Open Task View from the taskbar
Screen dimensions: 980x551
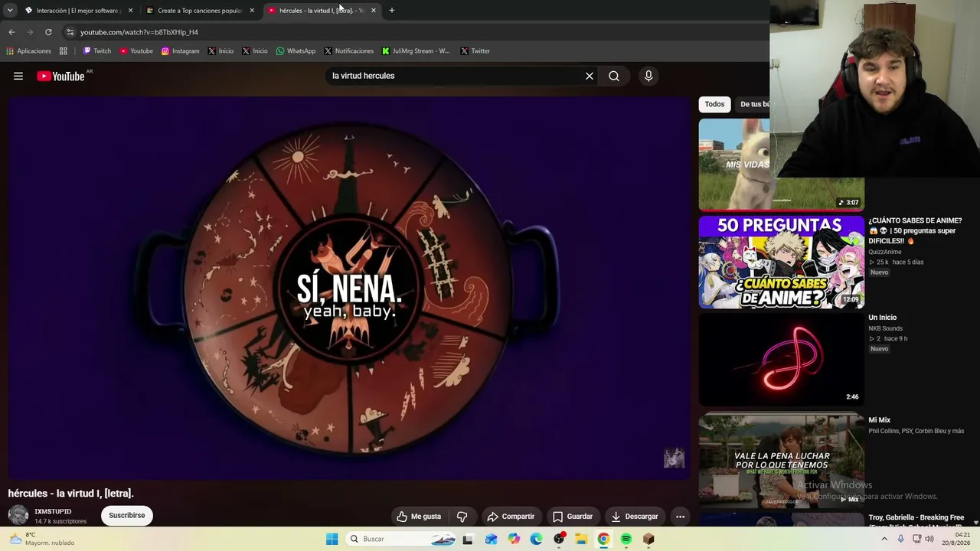pyautogui.click(x=468, y=539)
